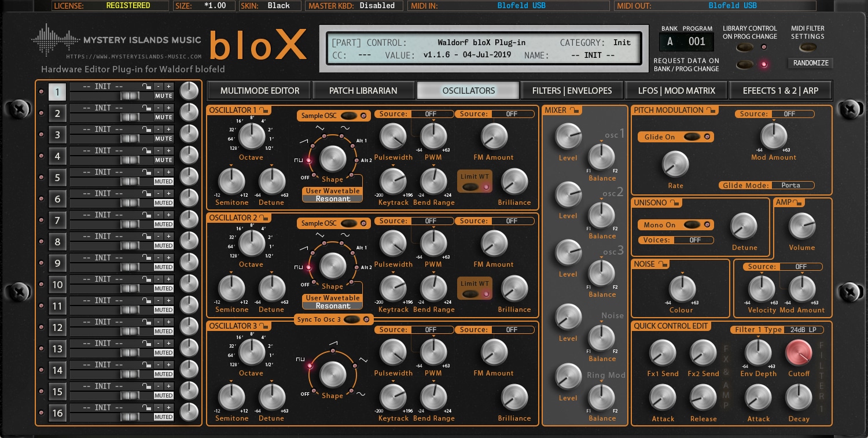
Task: Click the Unisono lock icon
Action: coord(676,203)
